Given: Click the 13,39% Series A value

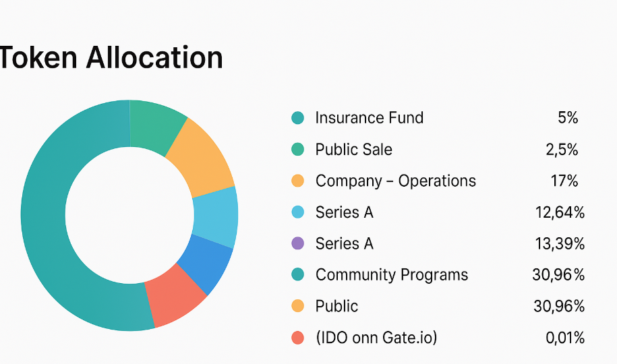Looking at the screenshot, I should pos(560,243).
